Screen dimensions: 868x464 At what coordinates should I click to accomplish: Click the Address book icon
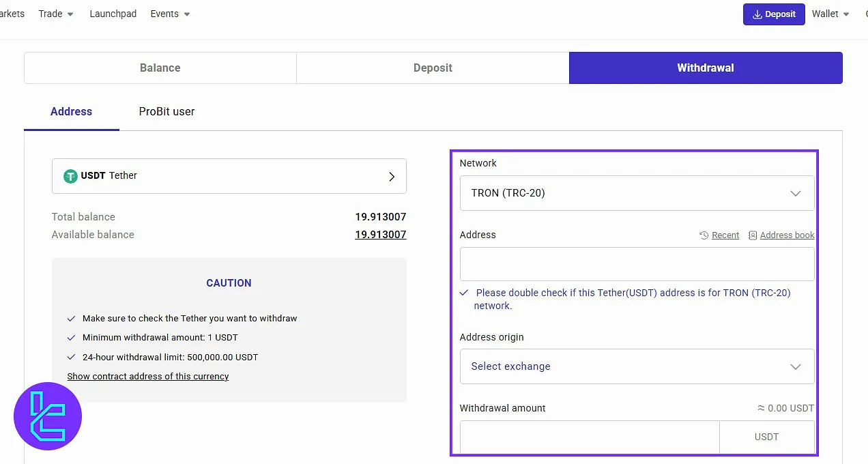753,235
